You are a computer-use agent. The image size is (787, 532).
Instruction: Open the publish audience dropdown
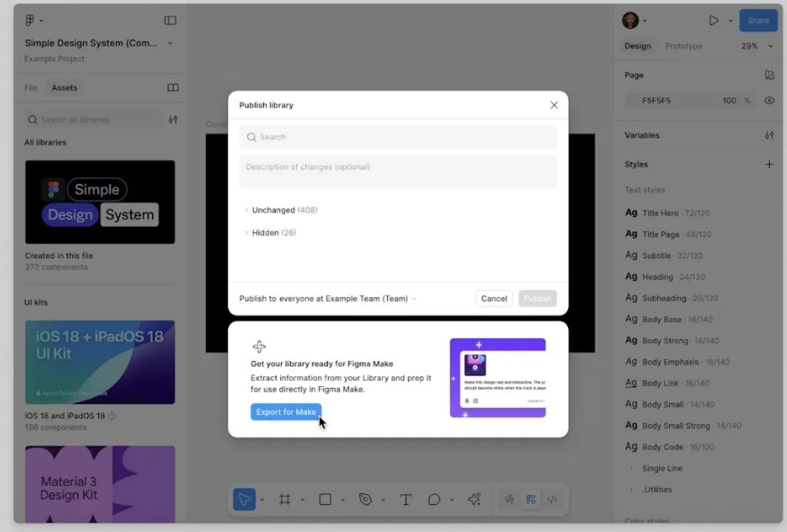pyautogui.click(x=329, y=299)
